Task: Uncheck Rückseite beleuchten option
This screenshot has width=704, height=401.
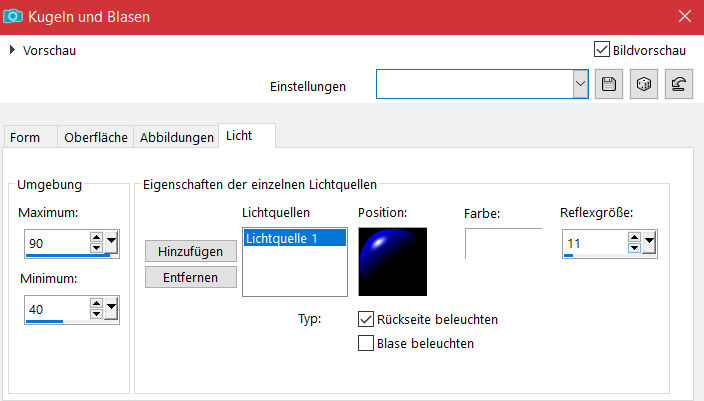Action: [366, 319]
